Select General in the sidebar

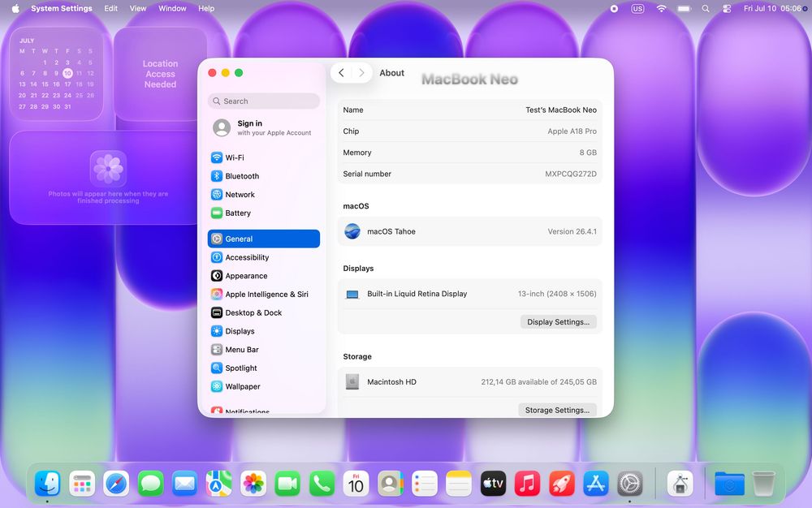(264, 239)
